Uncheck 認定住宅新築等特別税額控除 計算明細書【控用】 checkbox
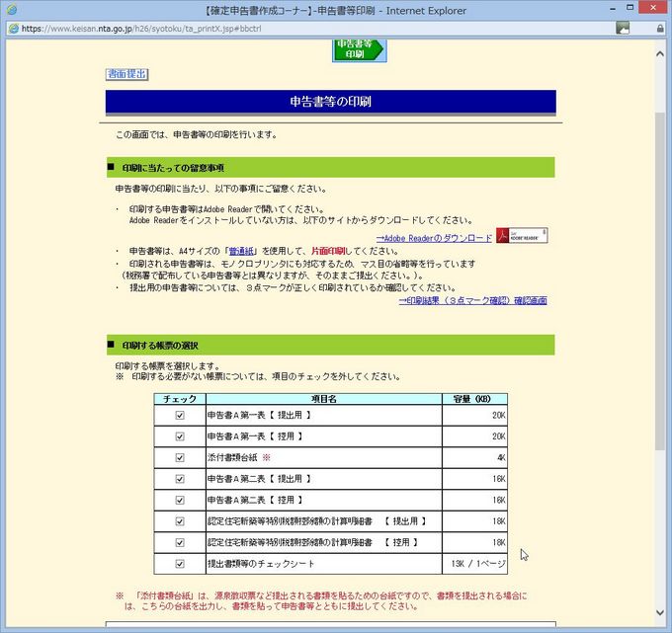This screenshot has height=633, width=672. click(x=180, y=542)
